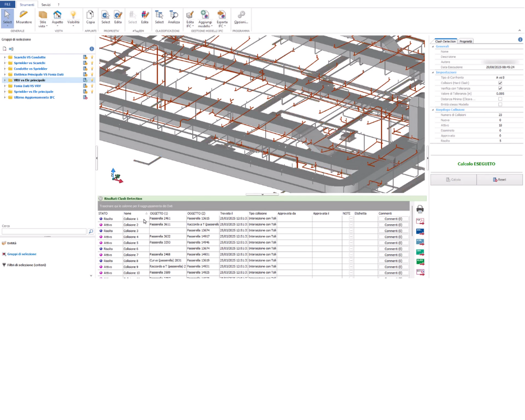Click into the Cerca search field
Image resolution: width=525 pixels, height=420 pixels.
(44, 232)
